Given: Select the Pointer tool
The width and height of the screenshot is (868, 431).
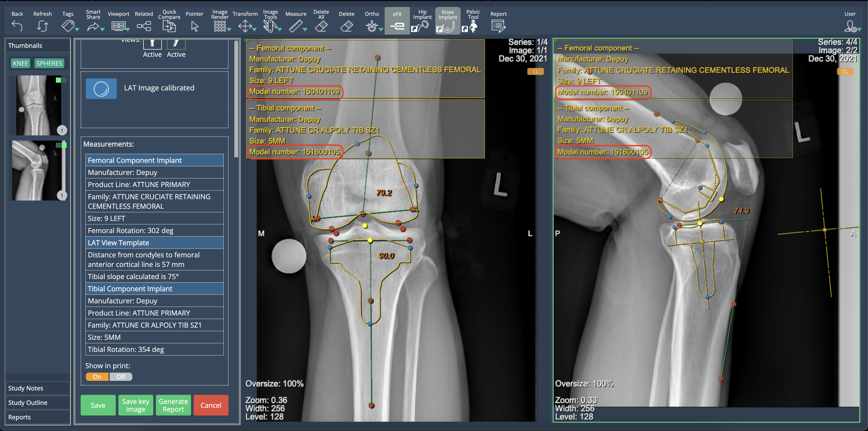Looking at the screenshot, I should (194, 26).
